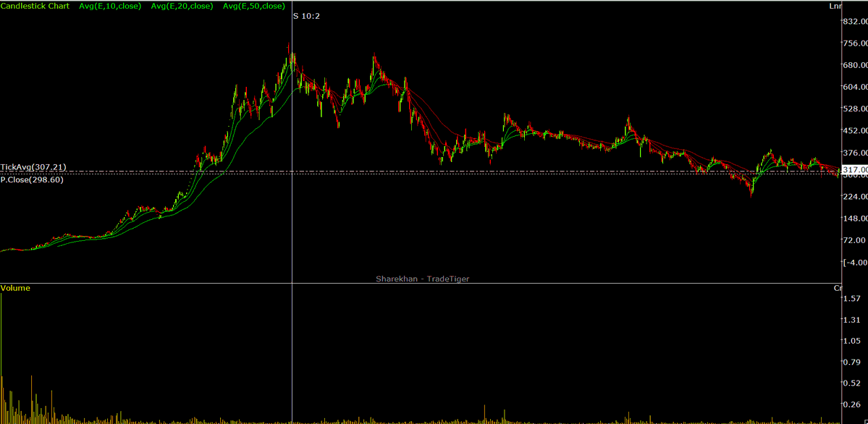Click the Candlestick Chart label
The height and width of the screenshot is (424, 868).
tap(35, 6)
